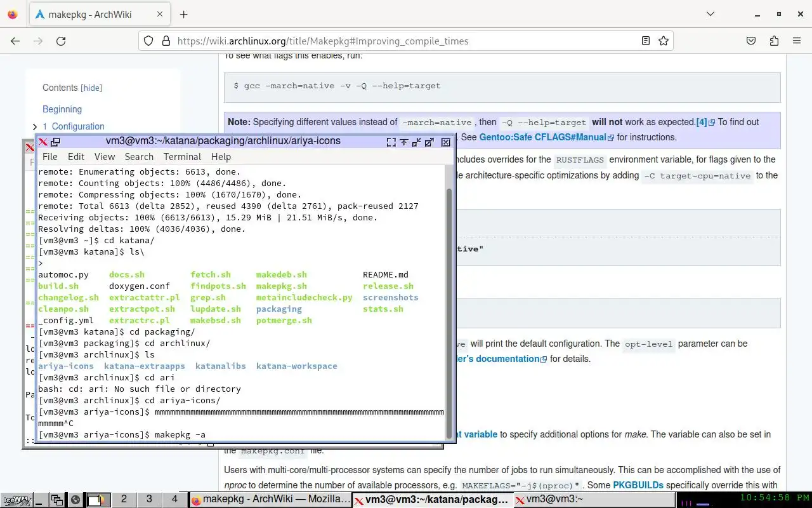Switch to workspace 1
The image size is (812, 508).
[x=98, y=500]
